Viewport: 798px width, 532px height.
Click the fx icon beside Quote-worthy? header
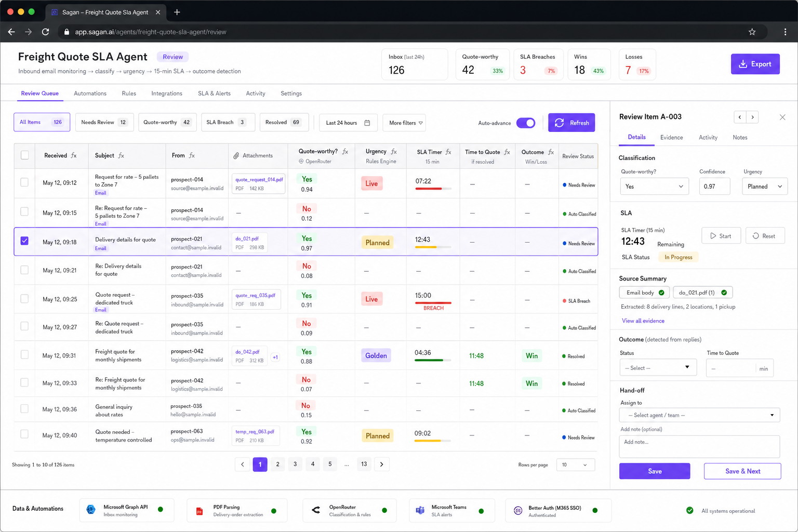(345, 152)
